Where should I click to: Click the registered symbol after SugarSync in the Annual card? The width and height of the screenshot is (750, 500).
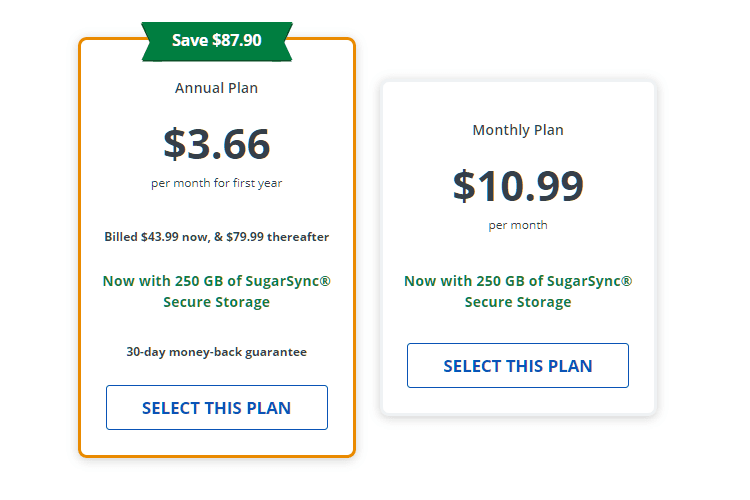(325, 281)
